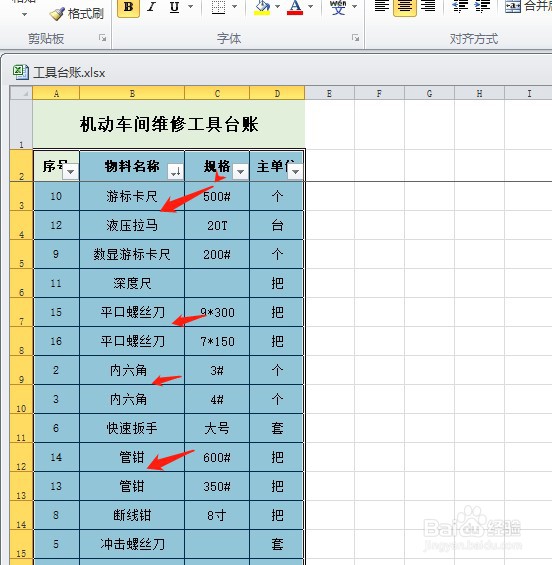Open filter dropdown for 序号 column
The image size is (552, 565).
coord(71,172)
